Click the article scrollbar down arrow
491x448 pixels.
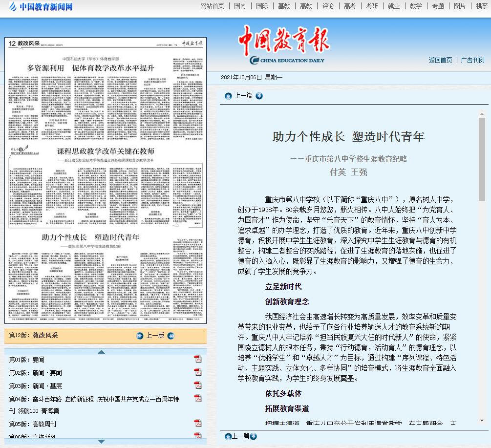[x=482, y=420]
